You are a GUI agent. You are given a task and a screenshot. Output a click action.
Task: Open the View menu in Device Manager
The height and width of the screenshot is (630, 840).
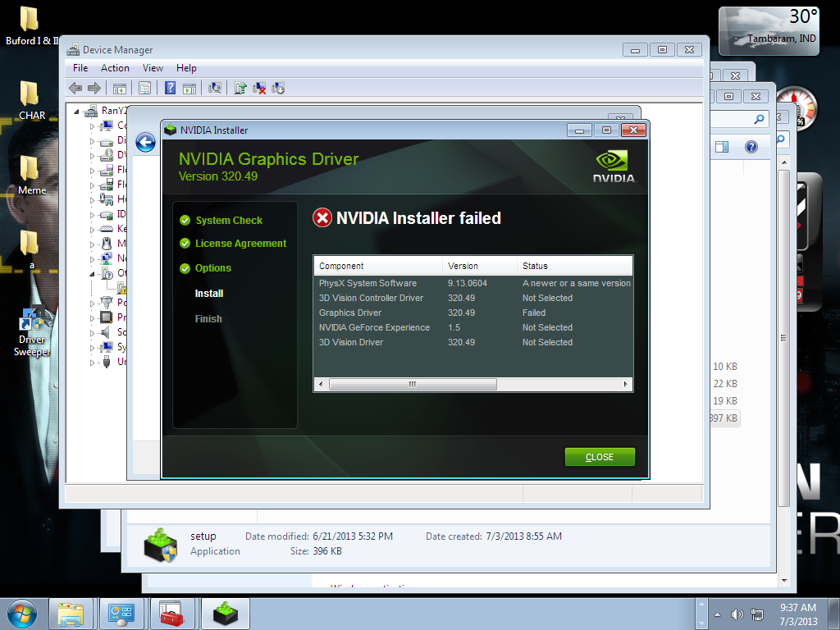click(x=153, y=68)
